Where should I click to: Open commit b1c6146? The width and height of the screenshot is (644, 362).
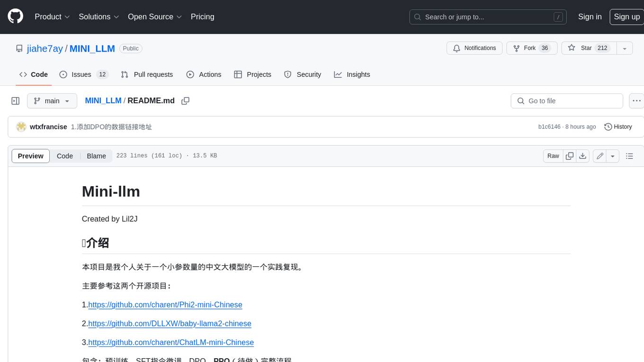tap(549, 127)
